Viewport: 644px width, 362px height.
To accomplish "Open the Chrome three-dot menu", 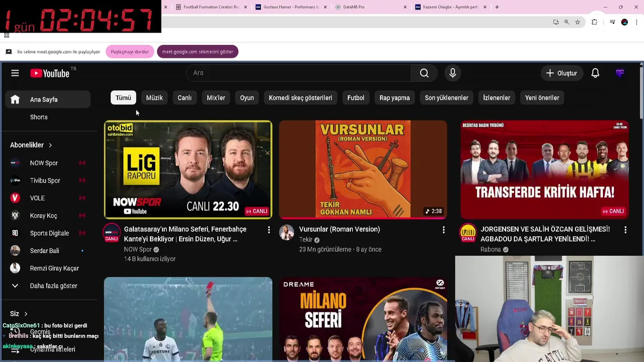I will point(637,22).
